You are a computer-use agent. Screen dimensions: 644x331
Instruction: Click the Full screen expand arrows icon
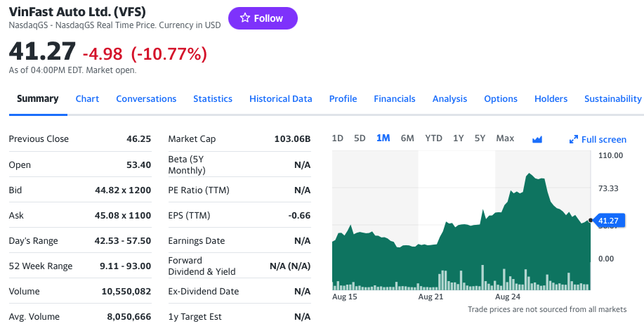pyautogui.click(x=573, y=139)
